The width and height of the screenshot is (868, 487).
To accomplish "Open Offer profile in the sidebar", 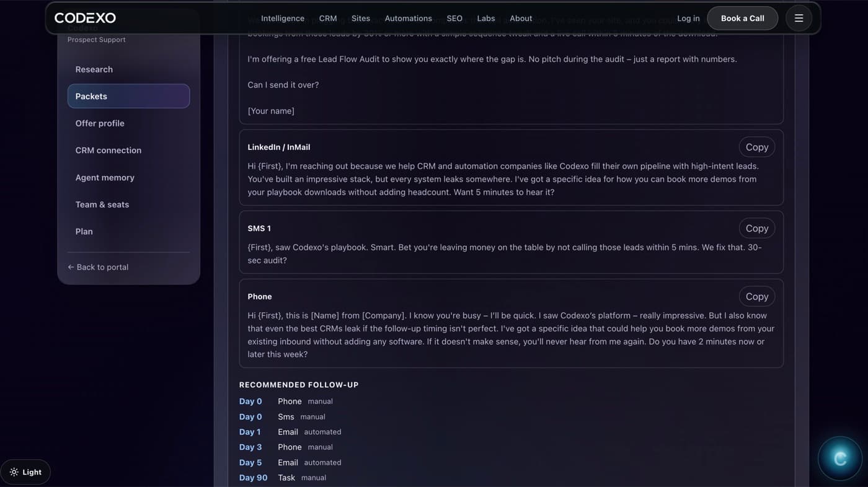I will (128, 123).
